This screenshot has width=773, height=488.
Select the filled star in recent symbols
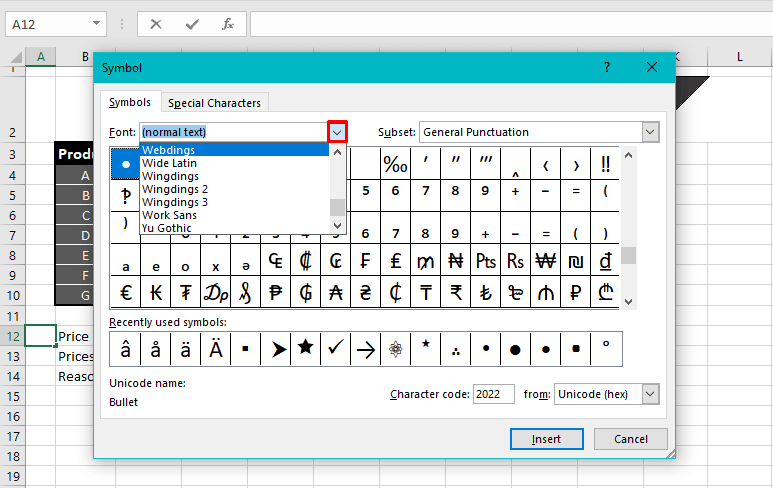point(306,349)
